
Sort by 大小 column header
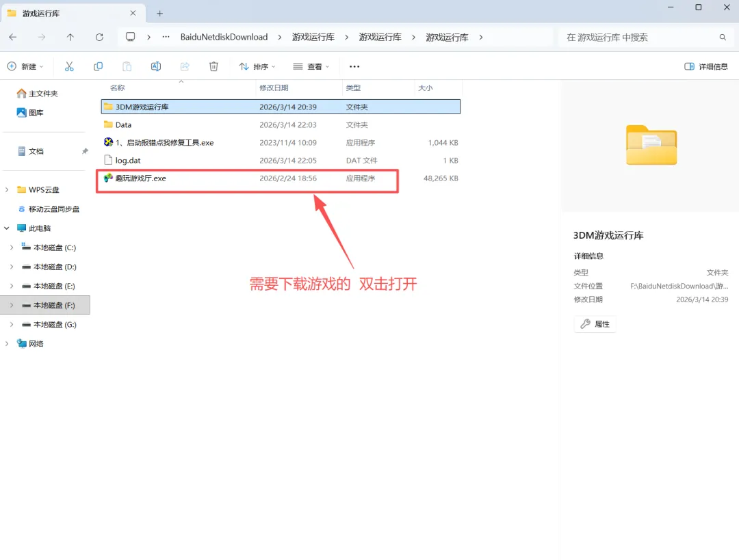coord(425,88)
